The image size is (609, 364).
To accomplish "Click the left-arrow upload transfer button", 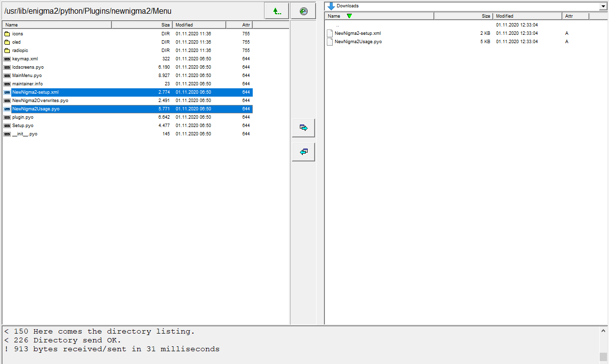I will [x=303, y=152].
